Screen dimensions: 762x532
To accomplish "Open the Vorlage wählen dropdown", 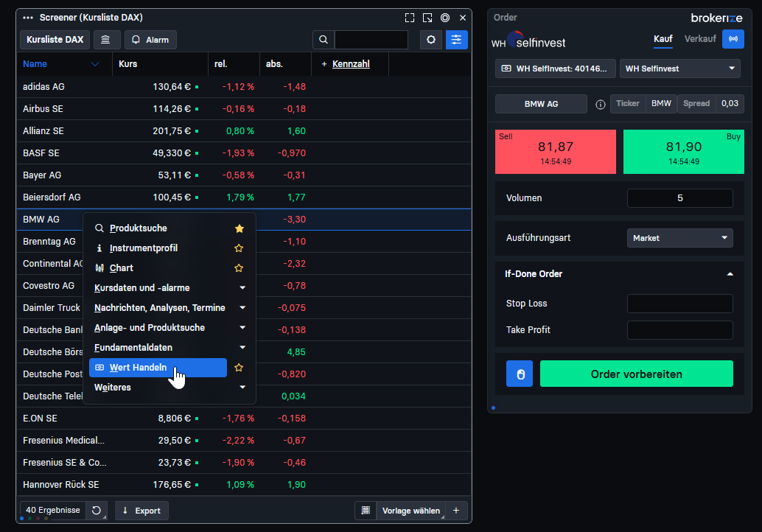I will [x=411, y=511].
